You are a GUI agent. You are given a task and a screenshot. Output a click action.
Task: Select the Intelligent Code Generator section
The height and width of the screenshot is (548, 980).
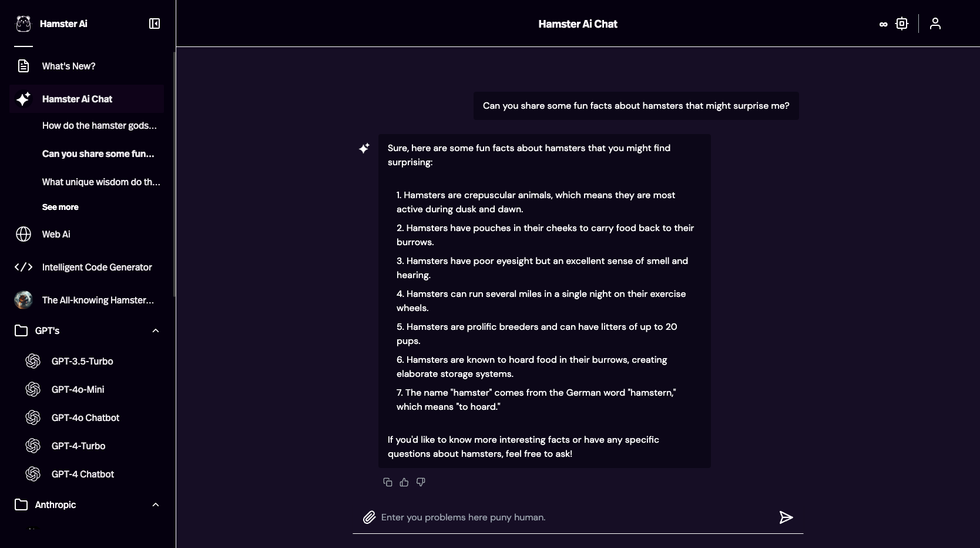(x=97, y=268)
